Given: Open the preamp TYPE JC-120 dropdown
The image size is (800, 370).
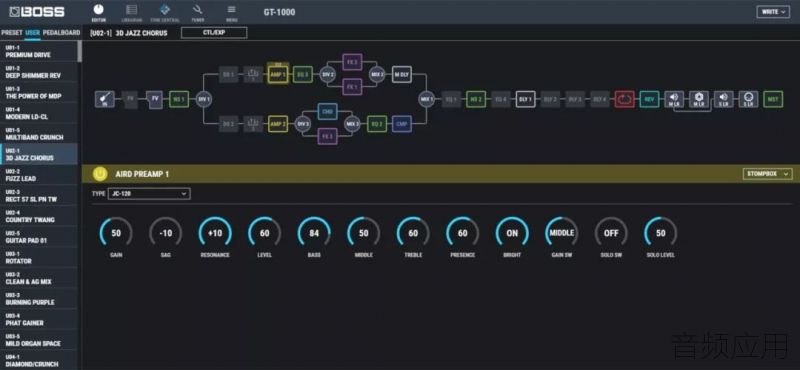Looking at the screenshot, I should 149,194.
